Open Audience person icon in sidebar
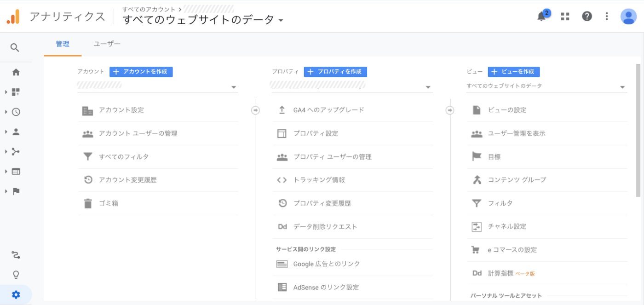This screenshot has width=644, height=305. point(16,132)
